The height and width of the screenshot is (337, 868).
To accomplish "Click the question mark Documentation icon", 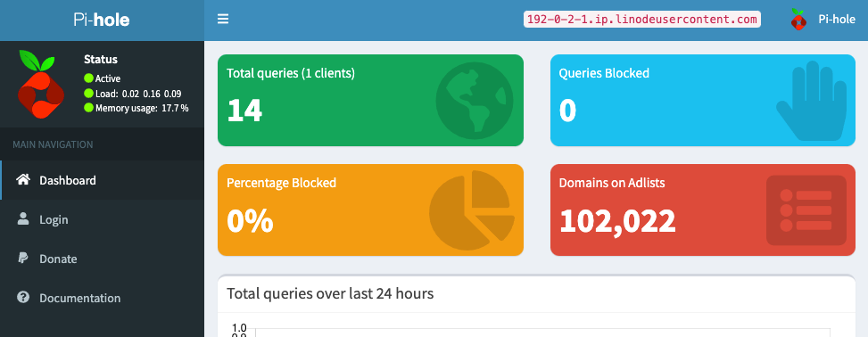I will coord(23,298).
